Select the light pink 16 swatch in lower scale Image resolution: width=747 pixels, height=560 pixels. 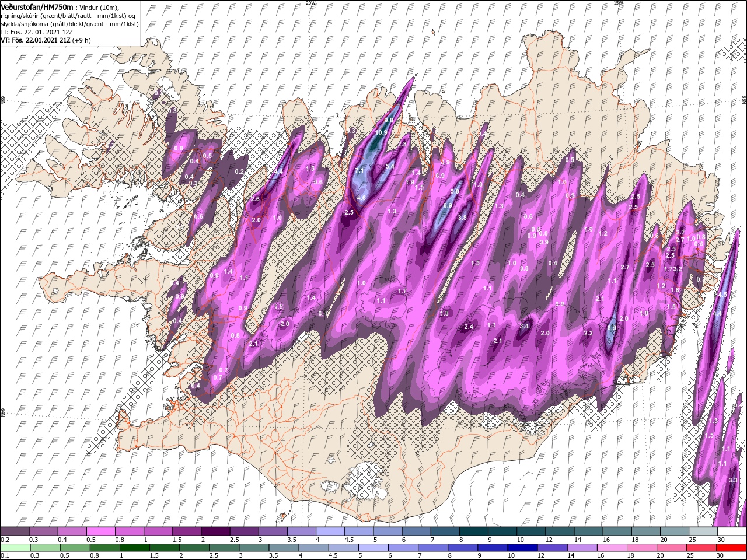[612, 547]
